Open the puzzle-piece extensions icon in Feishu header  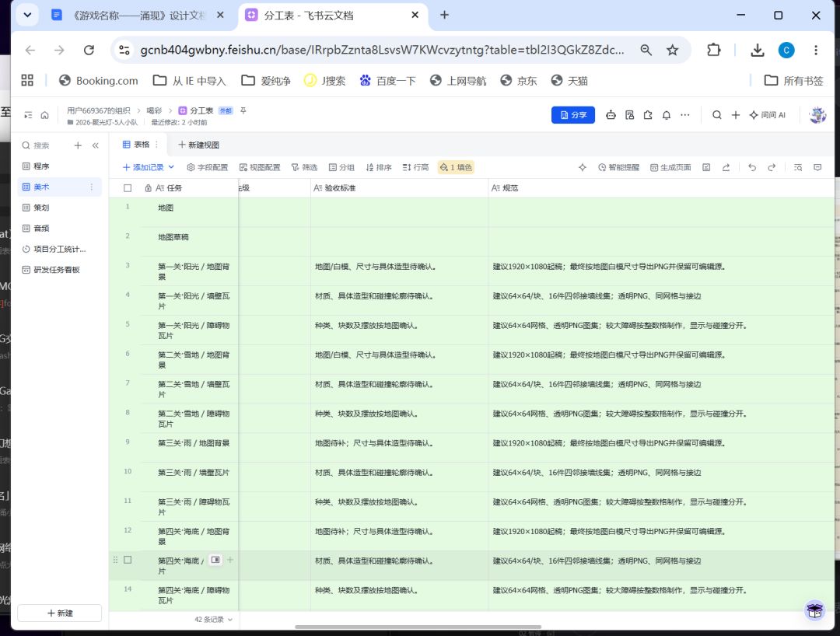[x=648, y=115]
